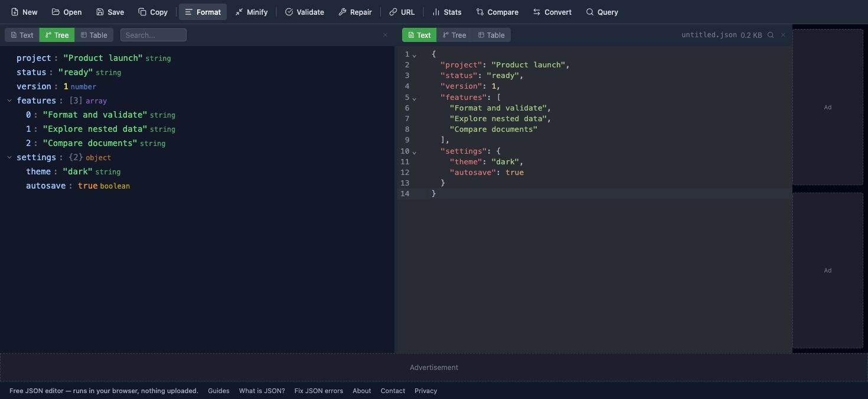
Task: Open search in right editor panel
Action: pos(771,35)
